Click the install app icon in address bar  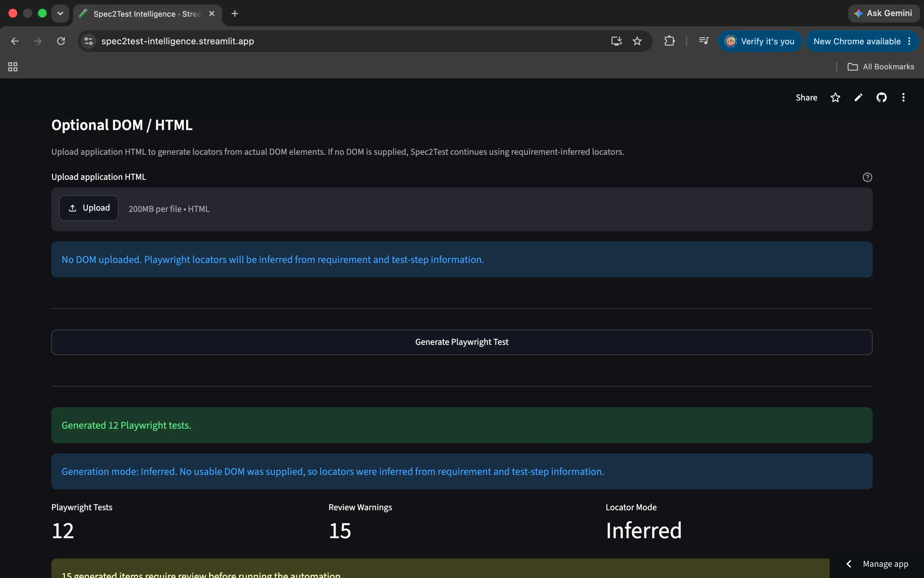point(616,41)
